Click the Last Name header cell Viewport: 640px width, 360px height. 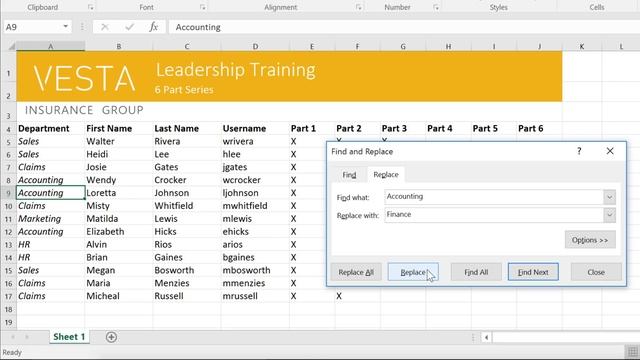[187, 129]
